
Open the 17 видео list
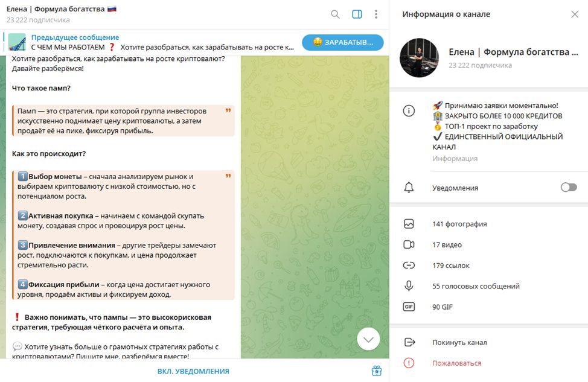coord(488,245)
